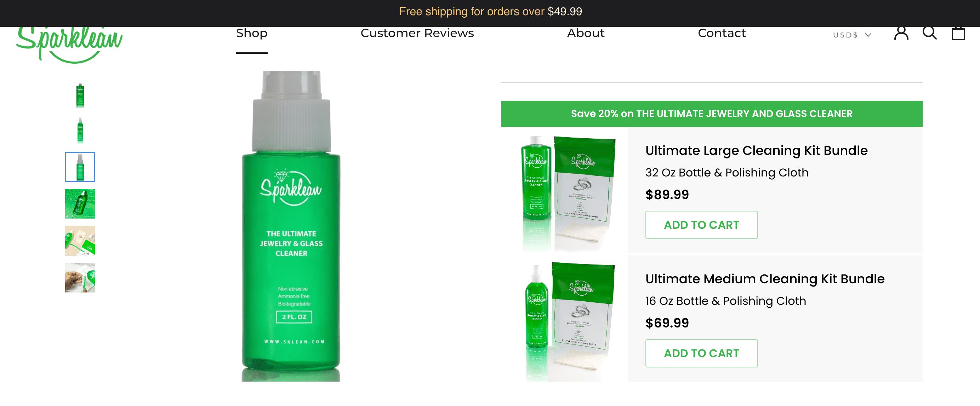Click the Ultimate Medium Cleaning Kit Bundle title
The width and height of the screenshot is (980, 406).
coord(765,279)
